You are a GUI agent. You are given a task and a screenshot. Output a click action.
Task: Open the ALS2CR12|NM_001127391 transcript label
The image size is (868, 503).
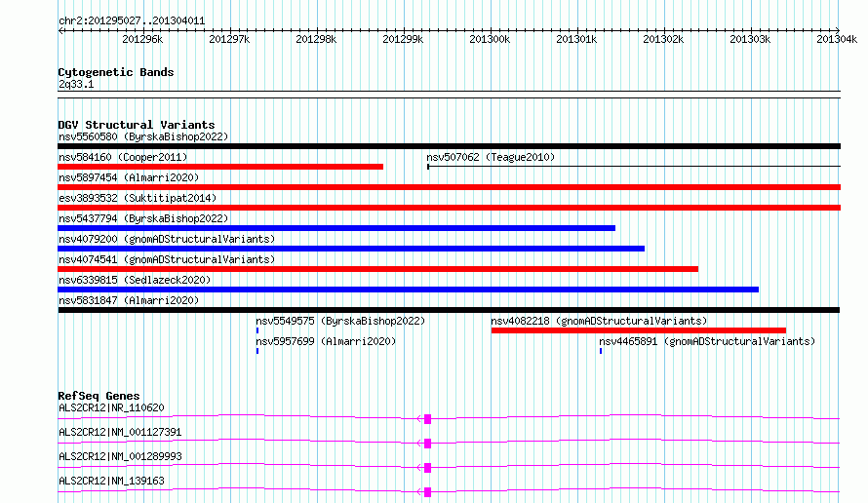coord(120,432)
